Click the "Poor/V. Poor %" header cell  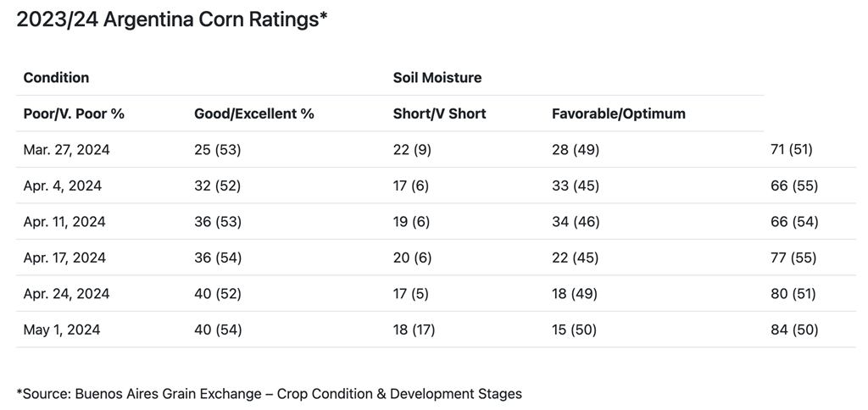(x=74, y=114)
